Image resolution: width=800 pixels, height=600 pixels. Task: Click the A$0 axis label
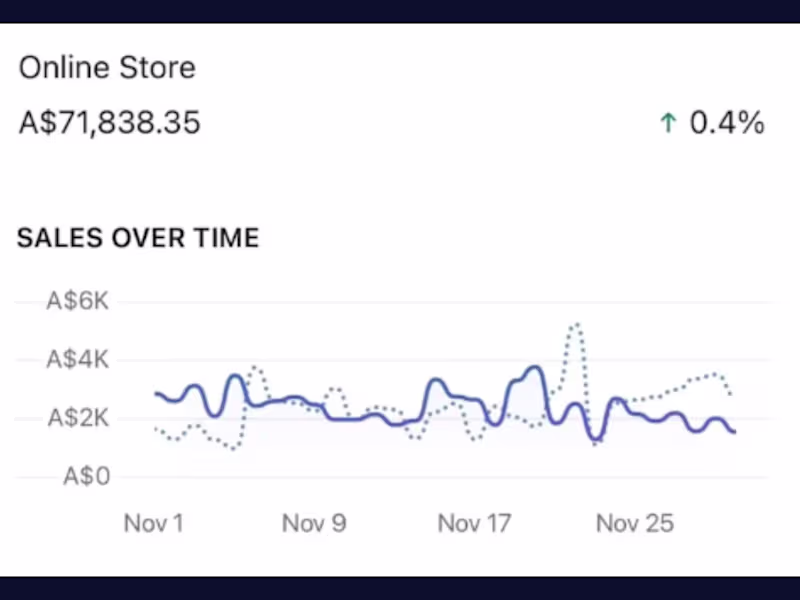point(86,477)
